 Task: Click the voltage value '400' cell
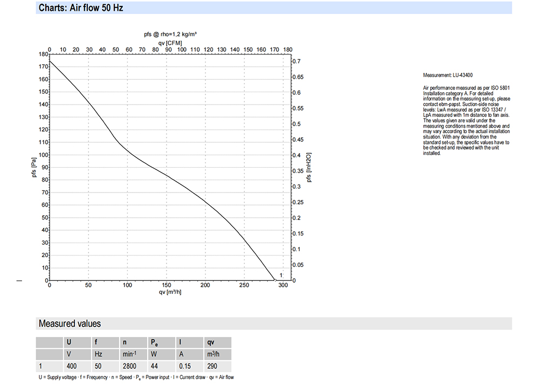[x=77, y=366]
